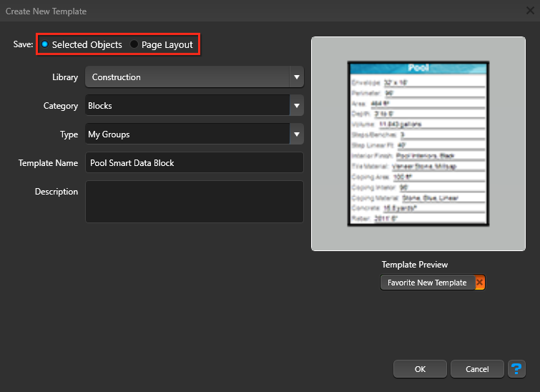Click the Category dropdown arrow

tap(296, 106)
